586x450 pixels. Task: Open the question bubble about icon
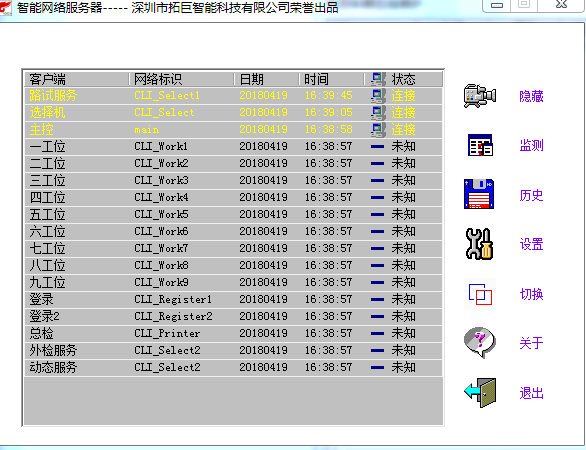click(480, 343)
